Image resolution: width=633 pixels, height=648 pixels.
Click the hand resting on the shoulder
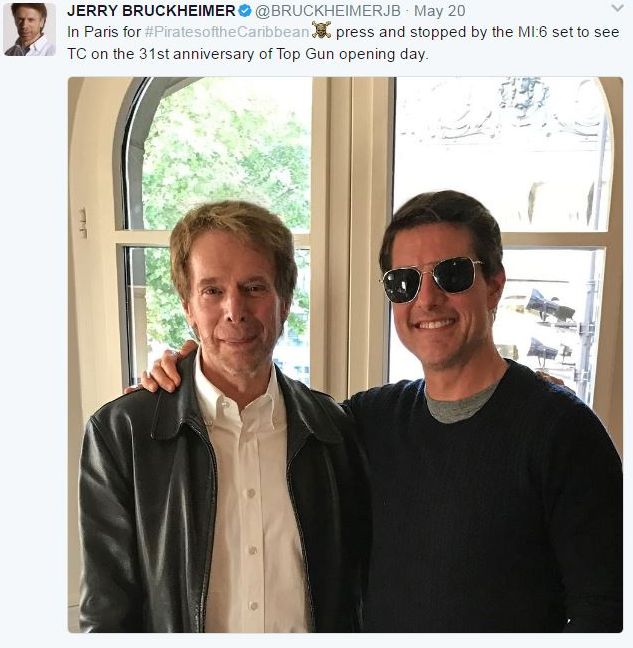(165, 367)
